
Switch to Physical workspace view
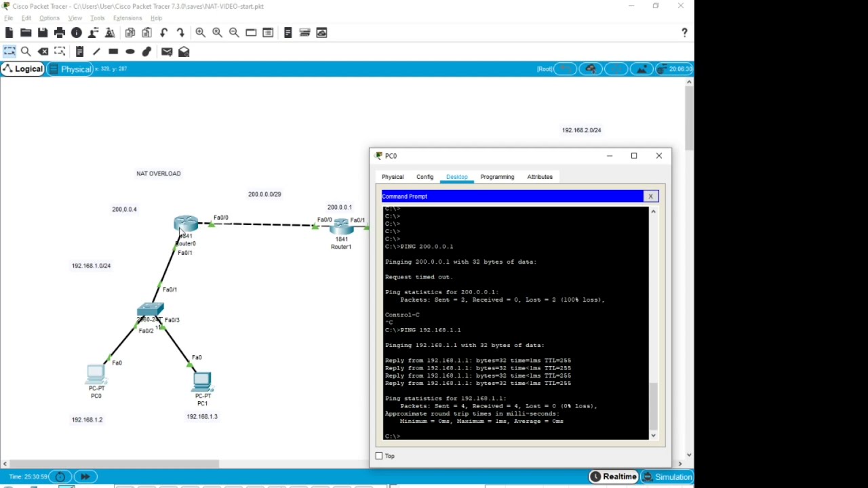69,68
